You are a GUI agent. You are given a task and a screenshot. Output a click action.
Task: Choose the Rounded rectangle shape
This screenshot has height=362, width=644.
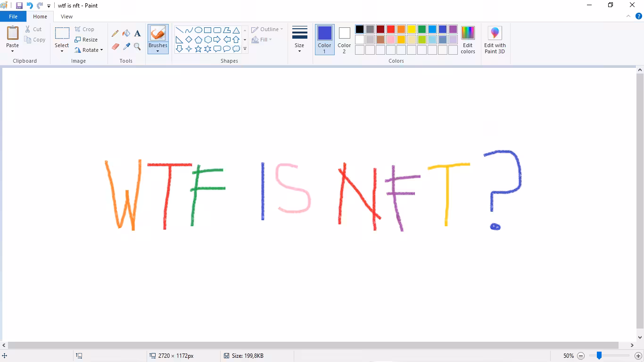click(x=217, y=30)
